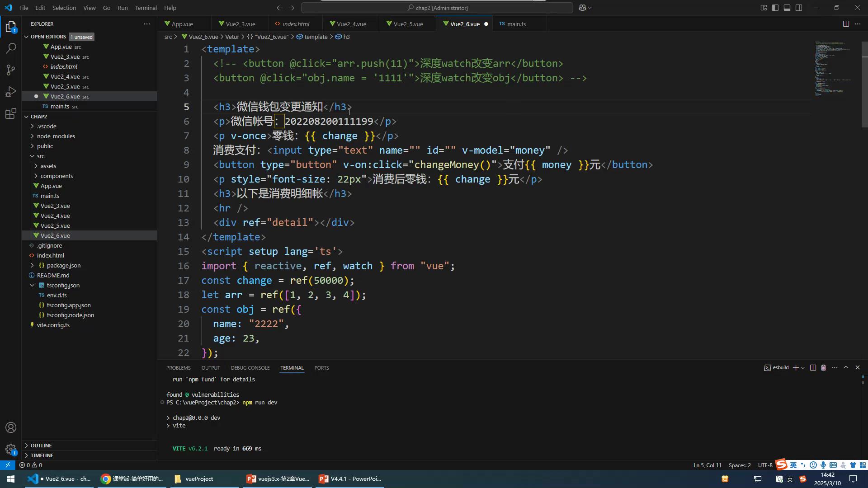Toggle the bottom panel layout button
The image size is (868, 488).
tap(787, 8)
